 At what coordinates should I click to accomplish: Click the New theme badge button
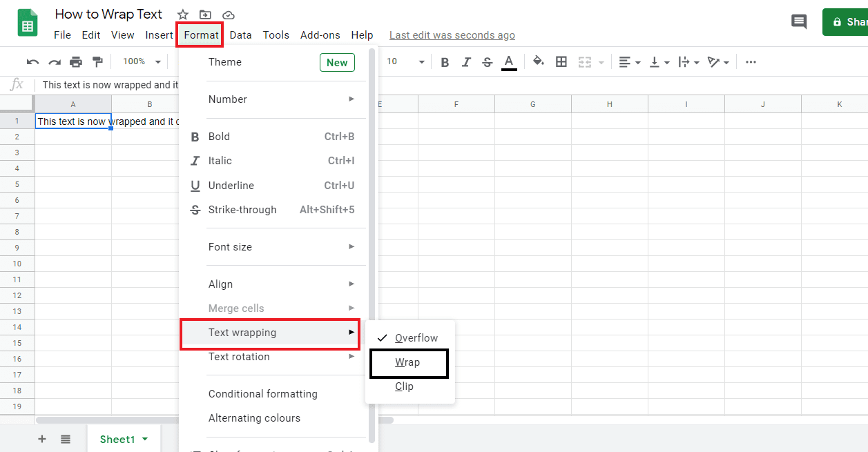tap(337, 62)
